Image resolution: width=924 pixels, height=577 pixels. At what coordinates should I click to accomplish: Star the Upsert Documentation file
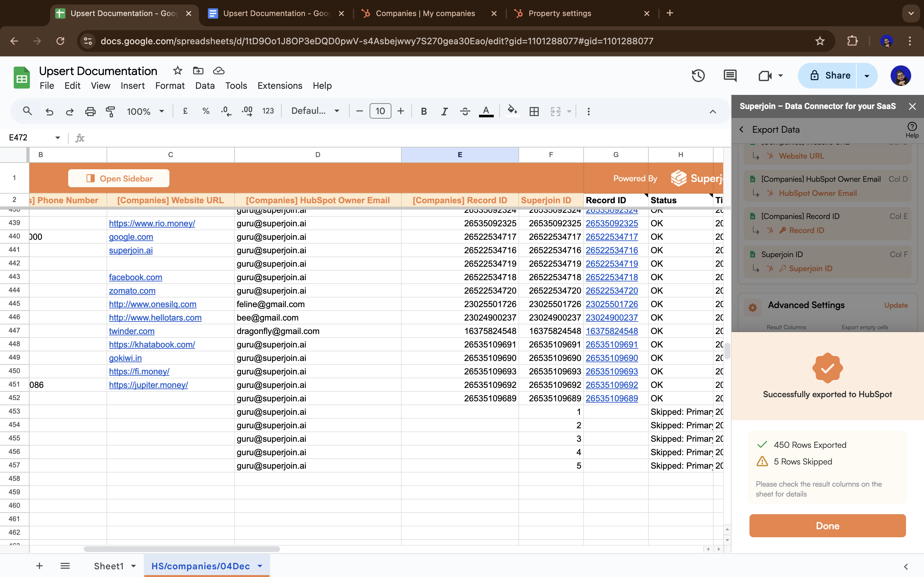click(177, 71)
